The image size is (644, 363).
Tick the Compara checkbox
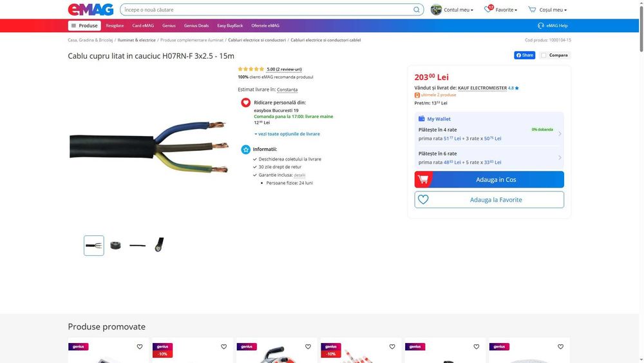(544, 55)
